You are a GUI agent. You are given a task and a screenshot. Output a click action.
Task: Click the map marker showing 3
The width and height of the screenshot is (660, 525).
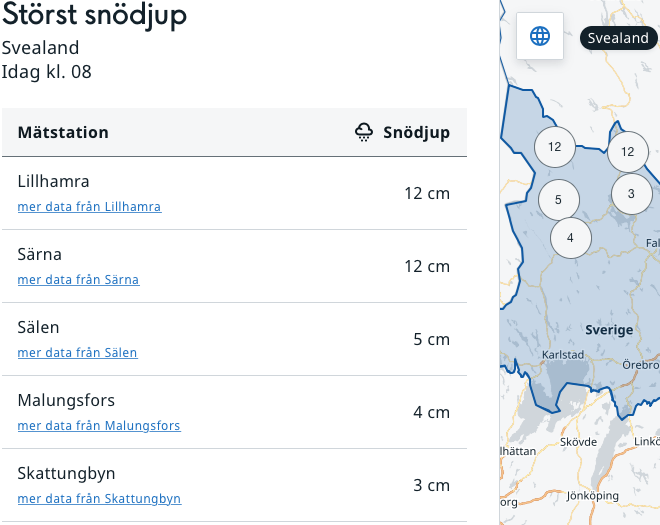click(631, 194)
